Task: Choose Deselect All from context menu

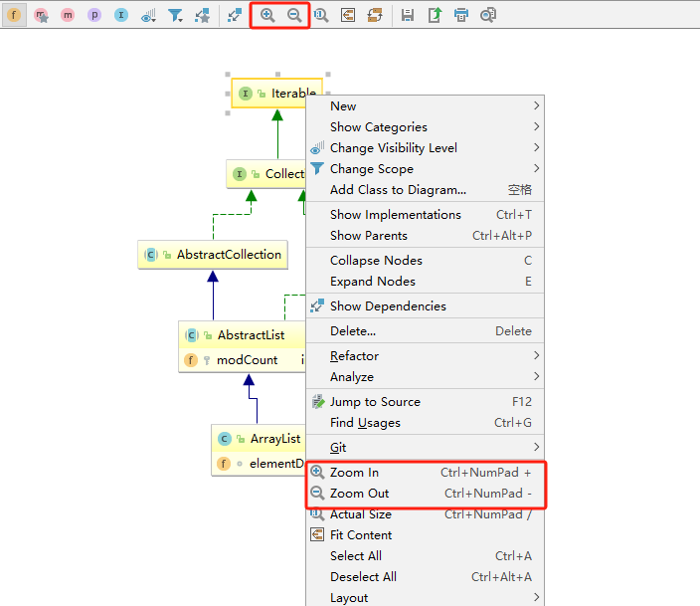Action: (425, 577)
